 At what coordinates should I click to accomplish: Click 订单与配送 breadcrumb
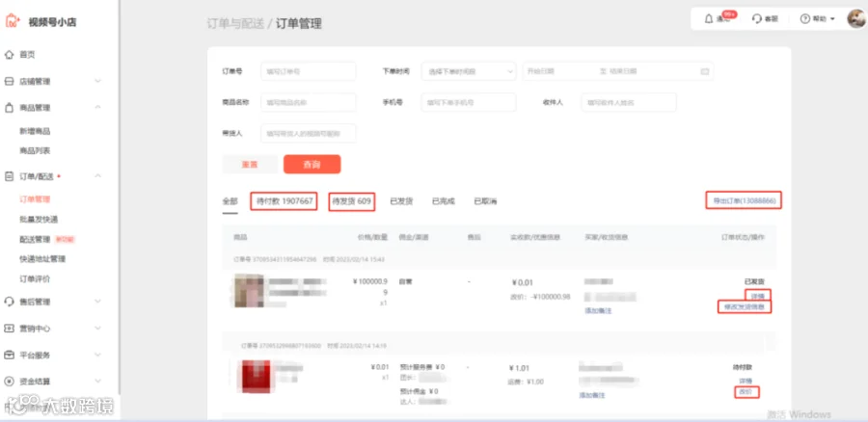point(235,24)
